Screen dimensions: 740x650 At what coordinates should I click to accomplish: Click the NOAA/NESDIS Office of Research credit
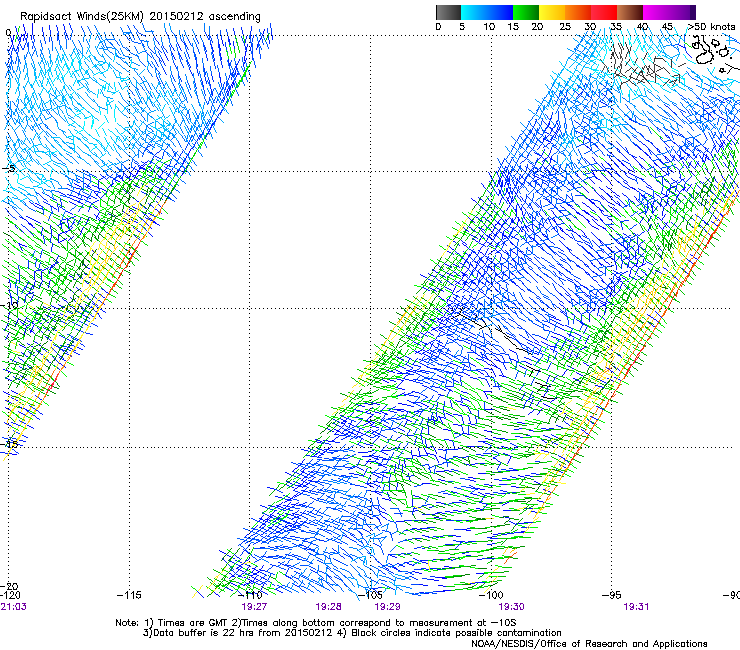pos(589,644)
